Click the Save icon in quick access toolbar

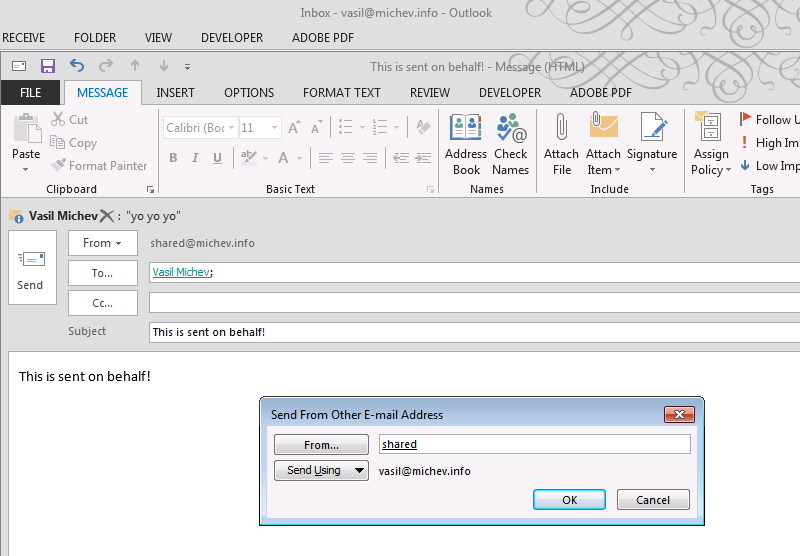pos(48,66)
